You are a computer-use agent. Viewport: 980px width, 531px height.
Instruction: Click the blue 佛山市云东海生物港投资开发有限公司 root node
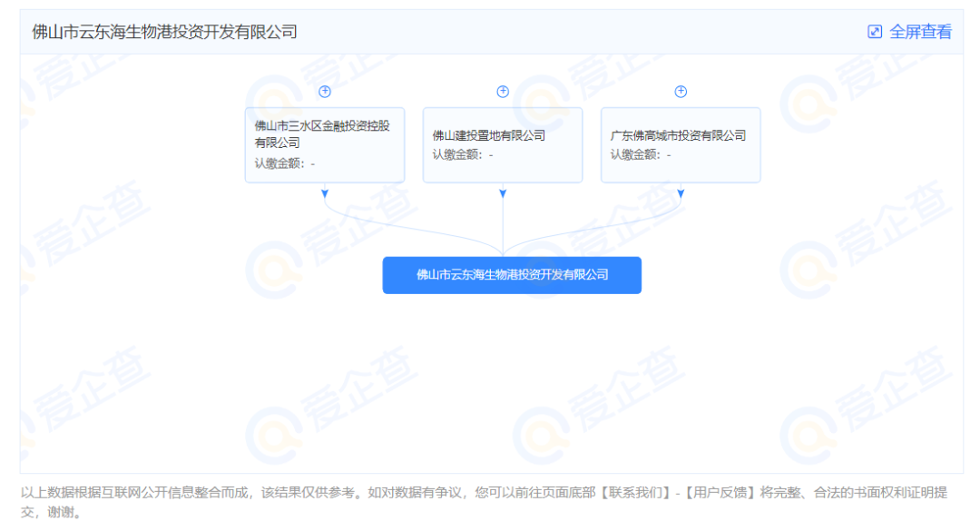pyautogui.click(x=512, y=275)
